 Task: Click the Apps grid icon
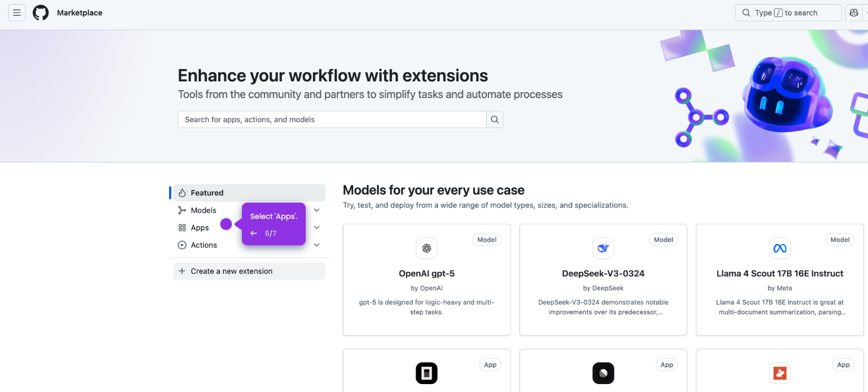click(182, 227)
